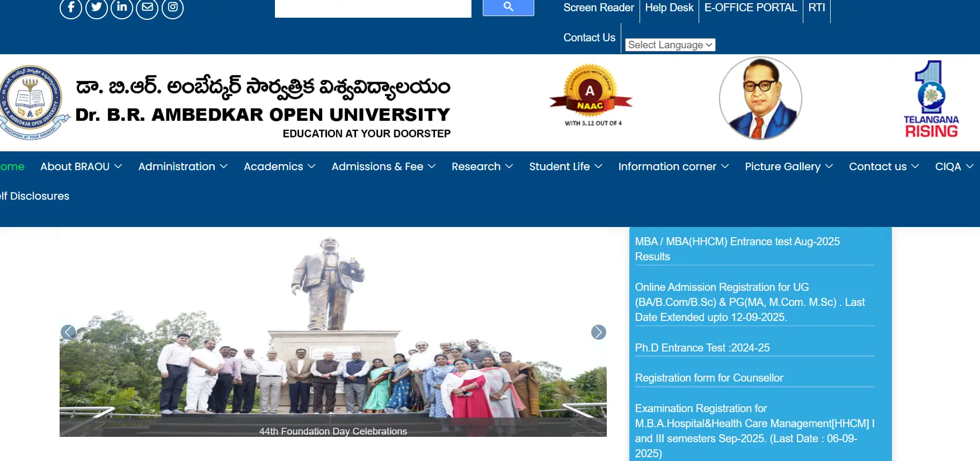
Task: Expand the Administration menu
Action: click(183, 166)
